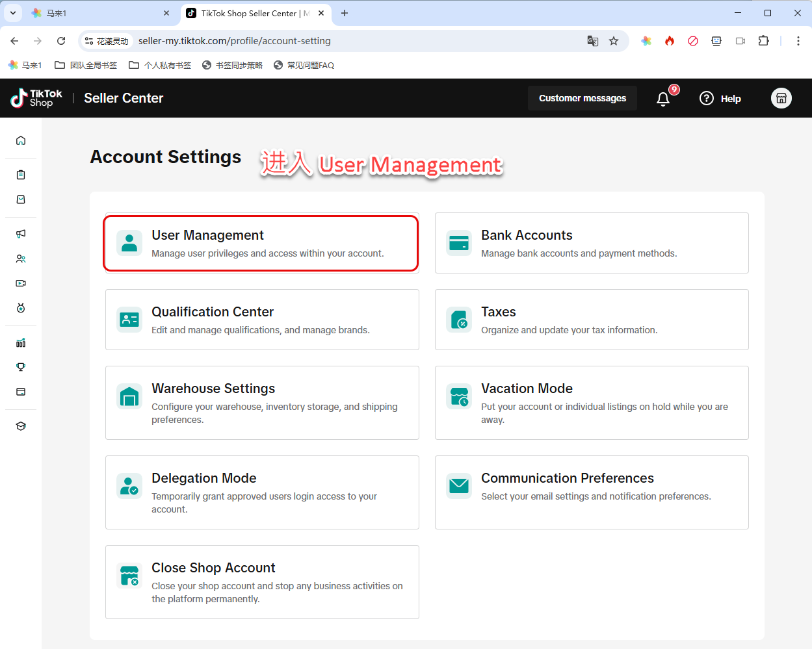This screenshot has width=812, height=649.
Task: Open the Bank Accounts settings card
Action: (x=591, y=243)
